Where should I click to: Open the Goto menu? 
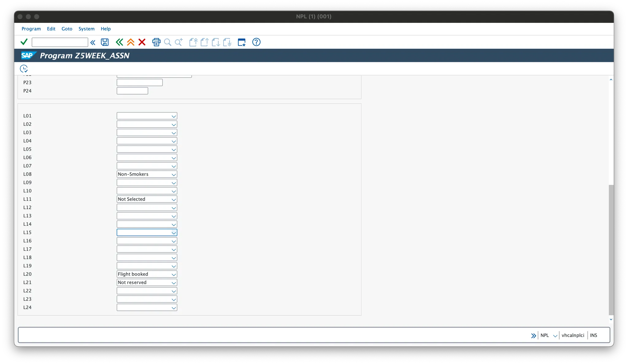67,29
